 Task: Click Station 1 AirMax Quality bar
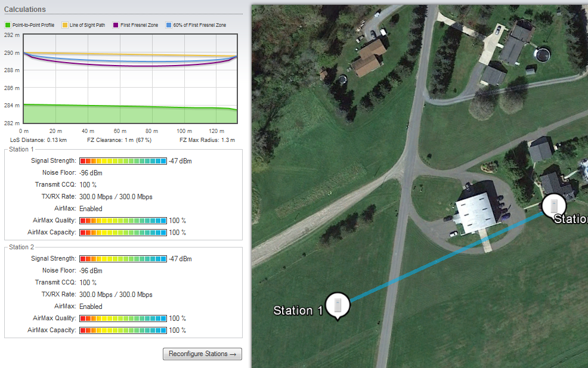123,221
